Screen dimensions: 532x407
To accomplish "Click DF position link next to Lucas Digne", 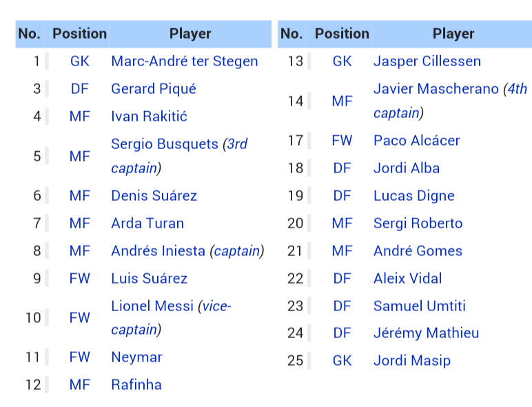I will [342, 196].
